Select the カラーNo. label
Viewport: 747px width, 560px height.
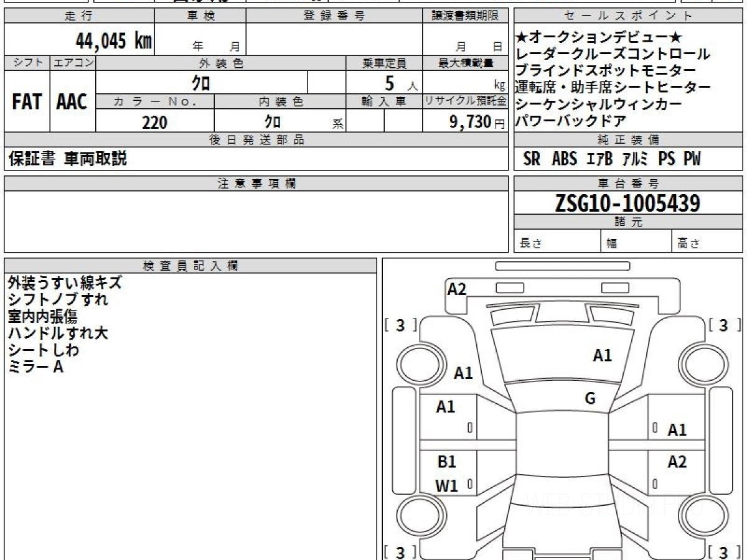tap(155, 102)
